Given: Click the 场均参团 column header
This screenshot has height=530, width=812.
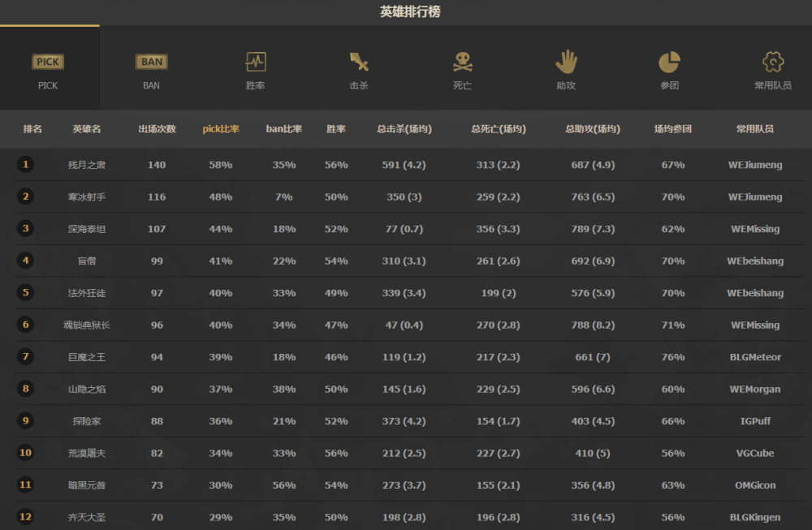Looking at the screenshot, I should (x=672, y=129).
